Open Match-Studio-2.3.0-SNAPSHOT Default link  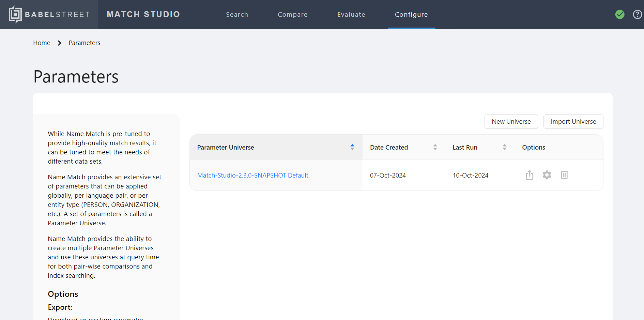(253, 175)
